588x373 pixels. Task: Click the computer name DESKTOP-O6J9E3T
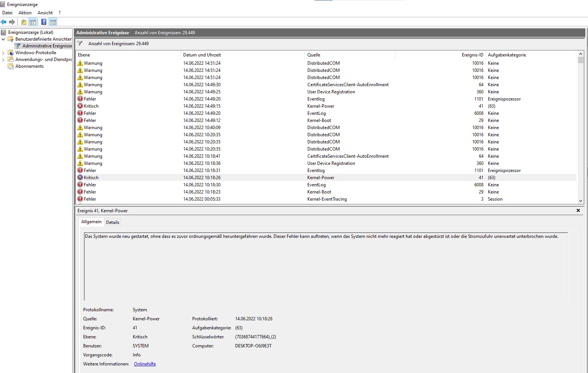tap(253, 346)
